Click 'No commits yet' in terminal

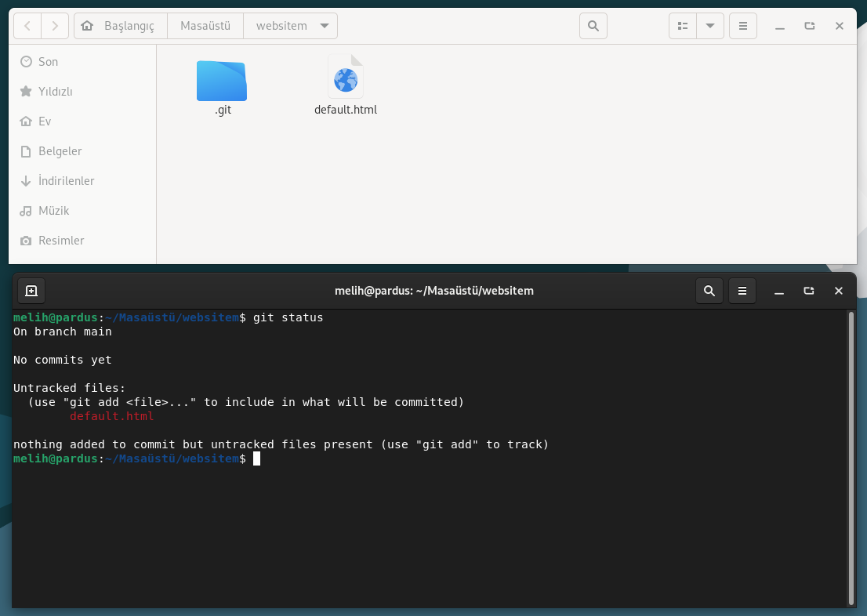(x=63, y=360)
